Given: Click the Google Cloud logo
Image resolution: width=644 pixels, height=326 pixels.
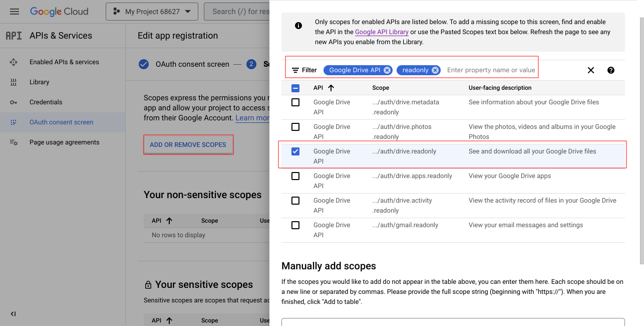Looking at the screenshot, I should pyautogui.click(x=59, y=12).
